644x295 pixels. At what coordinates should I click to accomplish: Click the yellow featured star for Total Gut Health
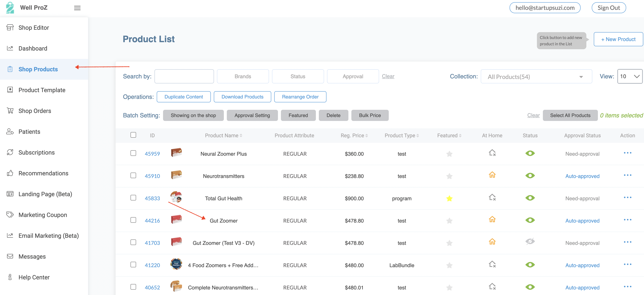click(449, 199)
